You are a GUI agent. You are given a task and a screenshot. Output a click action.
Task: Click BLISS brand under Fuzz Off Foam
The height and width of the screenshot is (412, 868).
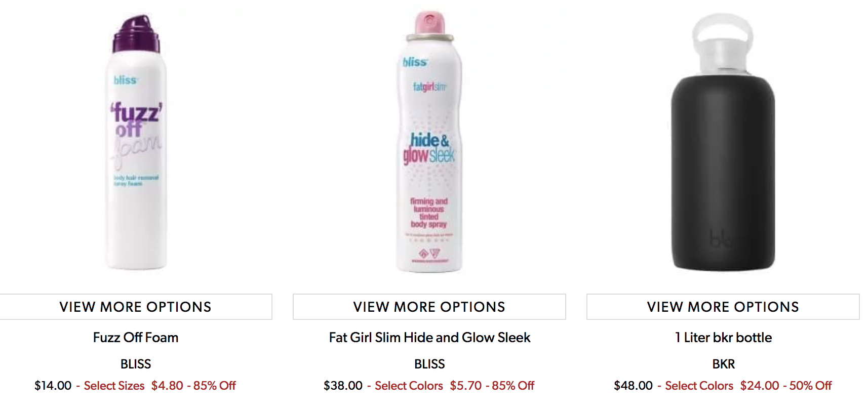click(136, 364)
